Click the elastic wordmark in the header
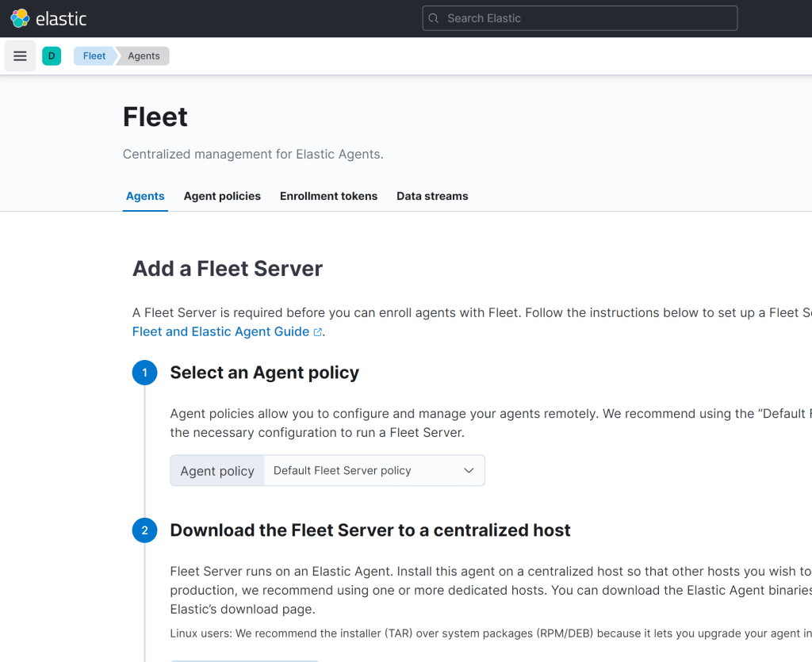This screenshot has height=662, width=812. pos(61,18)
